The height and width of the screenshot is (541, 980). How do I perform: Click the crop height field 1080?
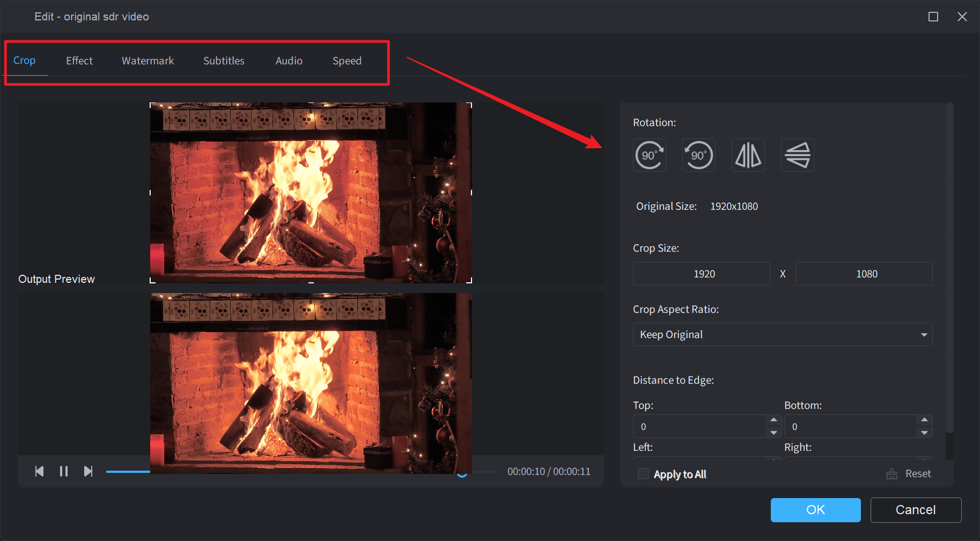(x=864, y=274)
